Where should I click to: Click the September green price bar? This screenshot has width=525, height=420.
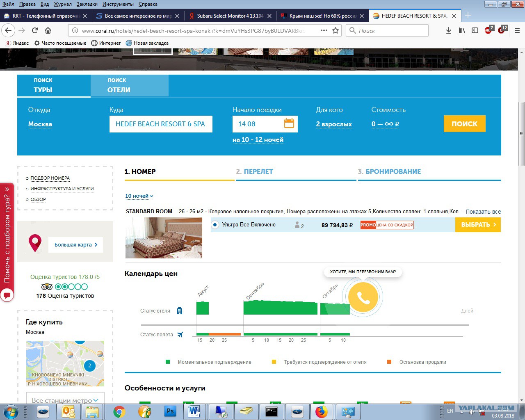coord(281,308)
